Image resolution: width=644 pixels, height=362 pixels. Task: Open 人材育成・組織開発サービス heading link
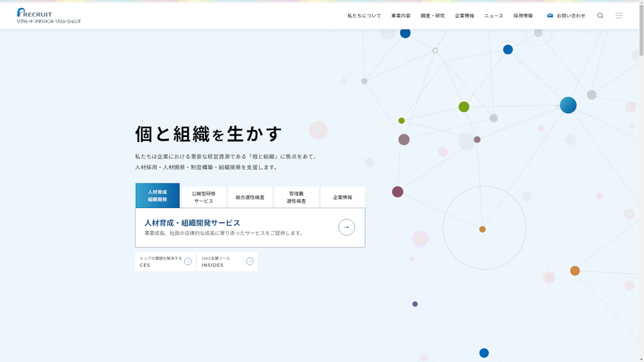click(x=192, y=222)
